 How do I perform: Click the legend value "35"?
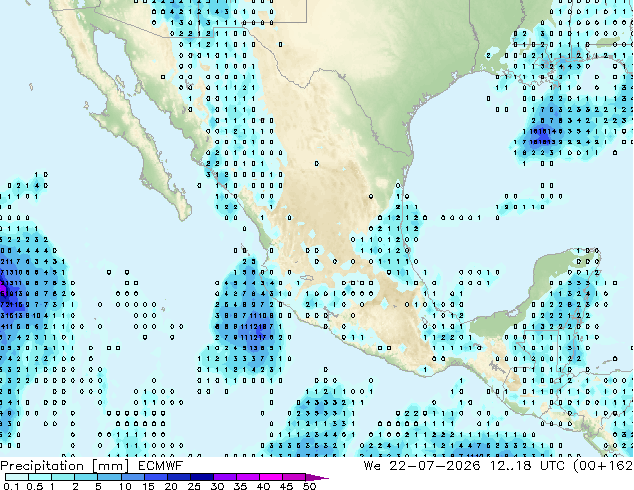240,486
